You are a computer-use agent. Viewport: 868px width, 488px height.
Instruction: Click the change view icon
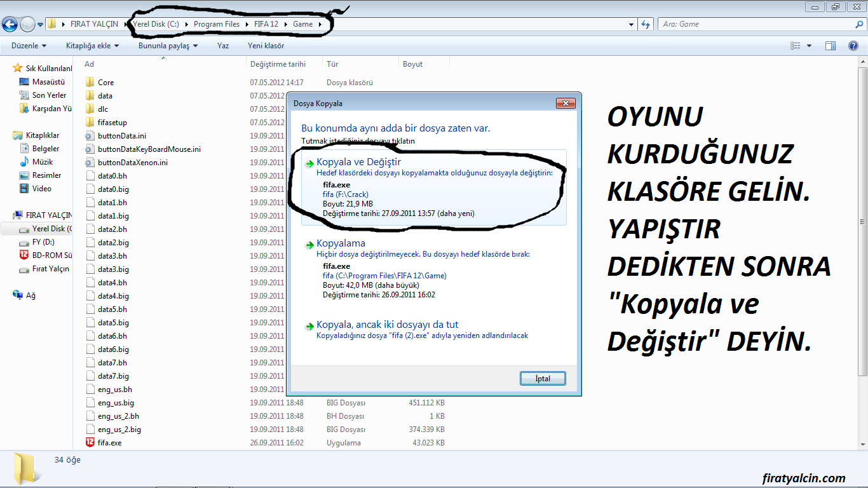pyautogui.click(x=796, y=46)
